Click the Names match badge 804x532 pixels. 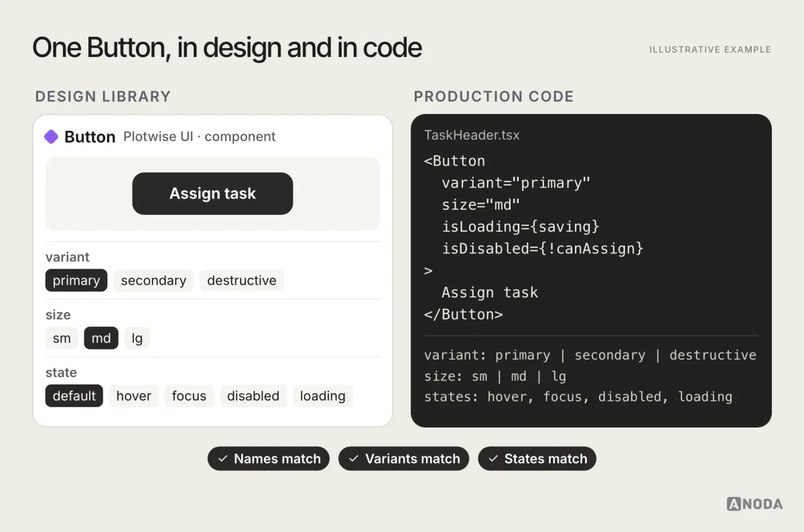269,459
